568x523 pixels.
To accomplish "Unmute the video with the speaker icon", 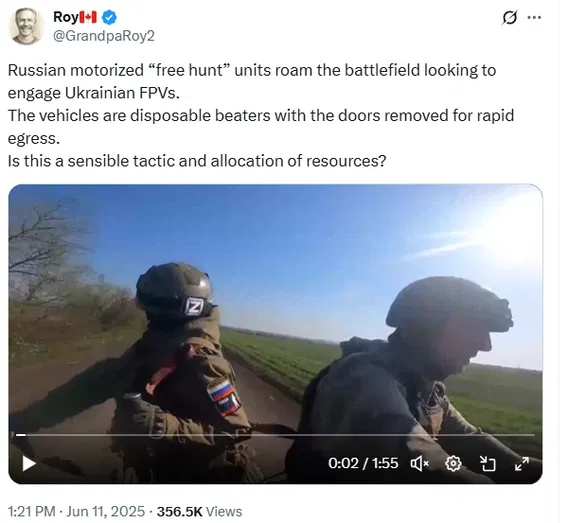I will tap(419, 463).
